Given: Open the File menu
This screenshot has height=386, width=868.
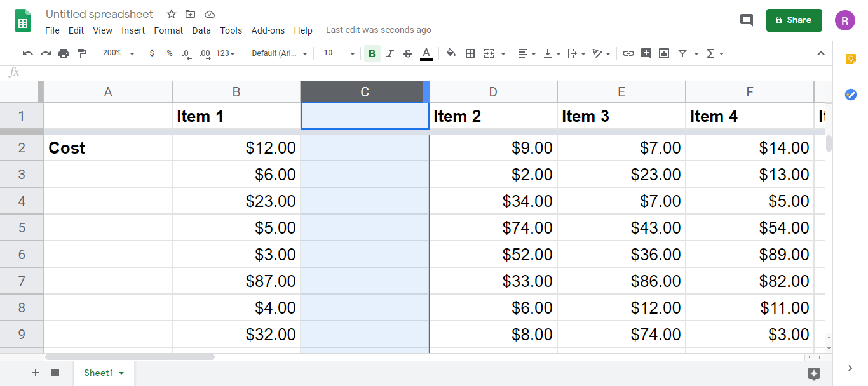Looking at the screenshot, I should [52, 30].
